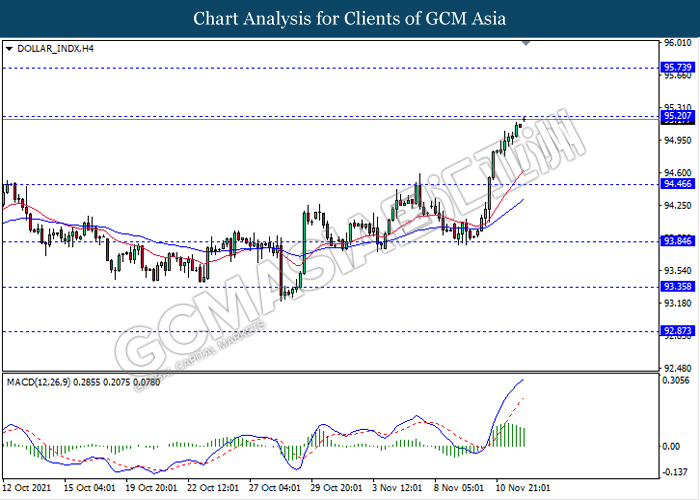Click the 96.010 price scale value
The height and width of the screenshot is (500, 700).
[678, 43]
